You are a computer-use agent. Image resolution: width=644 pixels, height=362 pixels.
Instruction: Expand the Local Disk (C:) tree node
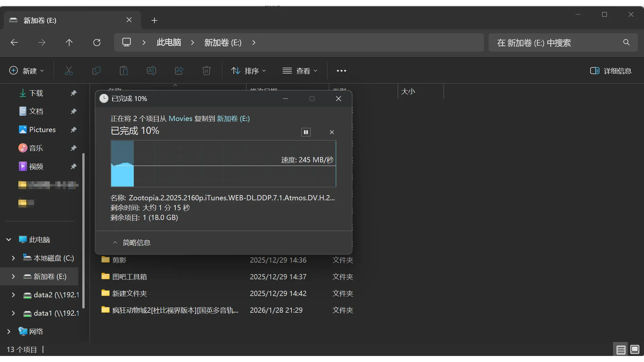(x=13, y=258)
